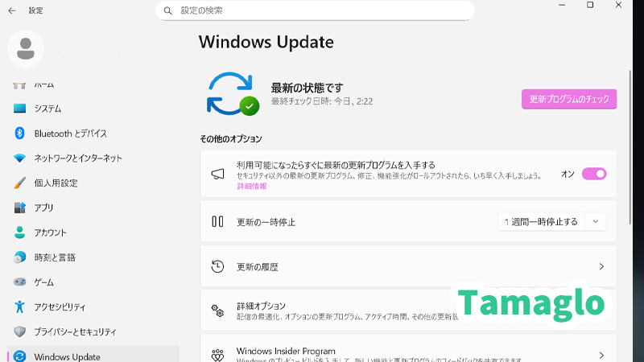Open Accounts (アカウント) category
The height and width of the screenshot is (362, 644).
(93, 232)
